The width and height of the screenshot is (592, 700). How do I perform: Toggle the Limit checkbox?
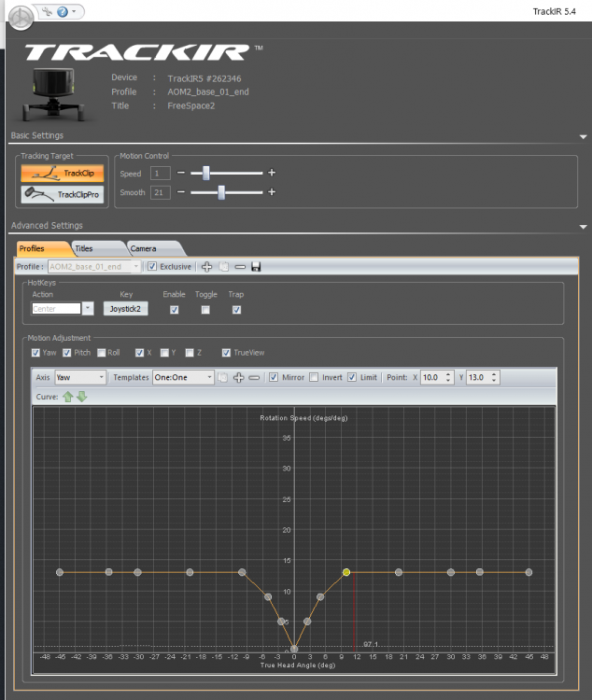352,377
